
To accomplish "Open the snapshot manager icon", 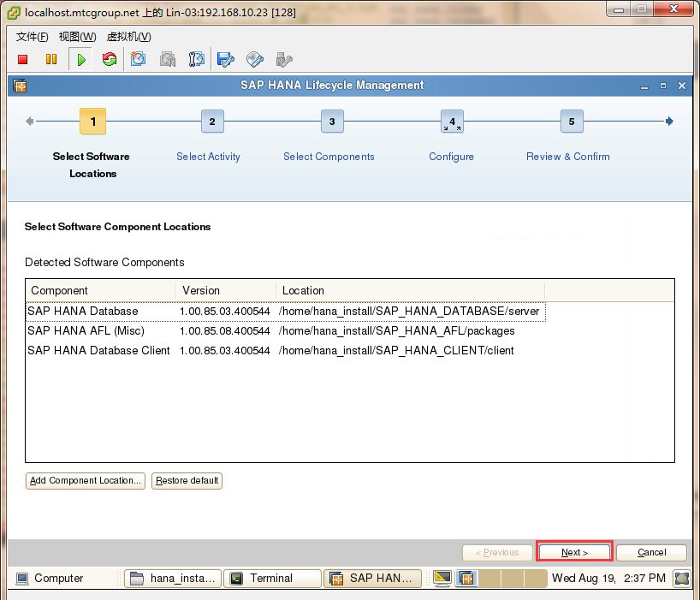I will (x=197, y=59).
